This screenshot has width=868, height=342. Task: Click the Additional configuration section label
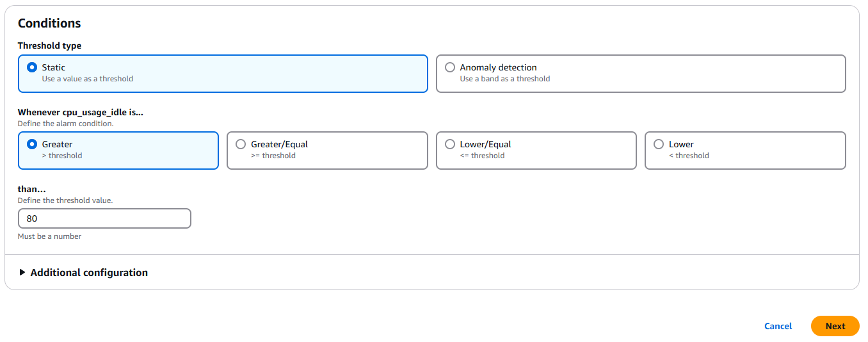click(x=89, y=272)
